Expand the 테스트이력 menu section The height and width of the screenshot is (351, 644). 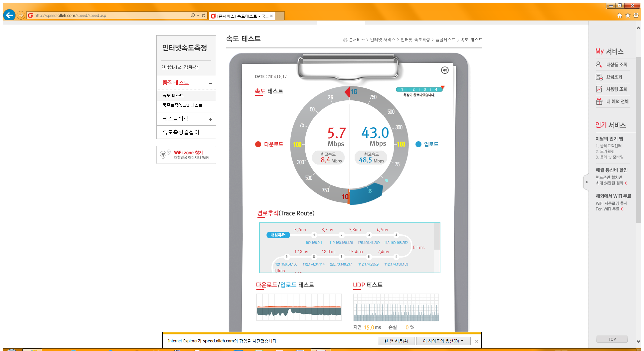211,120
